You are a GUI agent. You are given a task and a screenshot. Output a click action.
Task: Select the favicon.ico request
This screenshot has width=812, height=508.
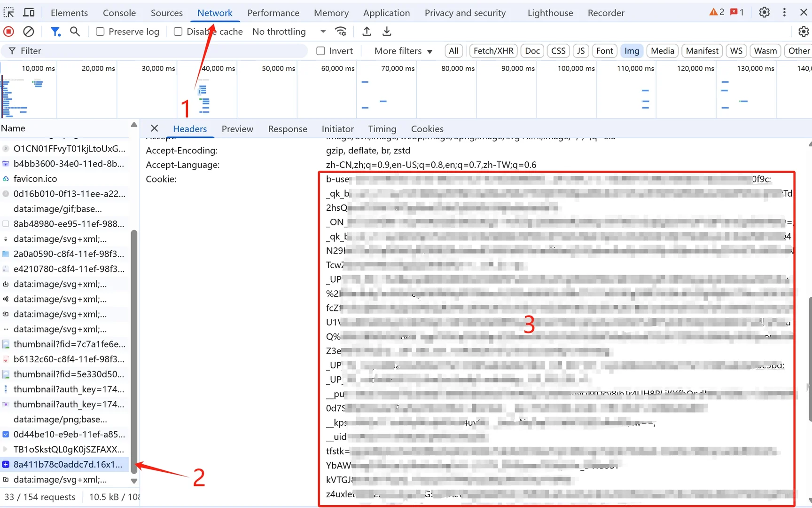[x=65, y=179]
